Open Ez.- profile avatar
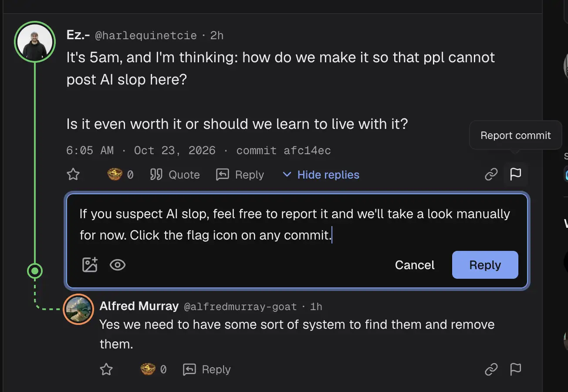Image resolution: width=568 pixels, height=392 pixels. click(35, 42)
